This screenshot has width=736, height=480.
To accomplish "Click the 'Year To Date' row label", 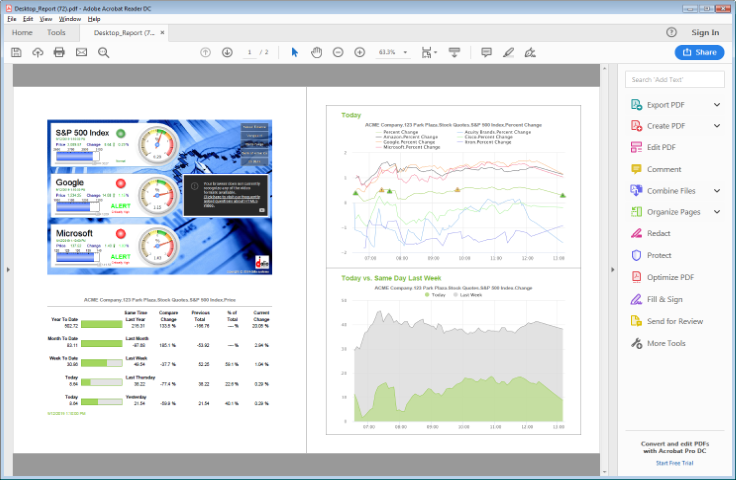I will pyautogui.click(x=64, y=319).
